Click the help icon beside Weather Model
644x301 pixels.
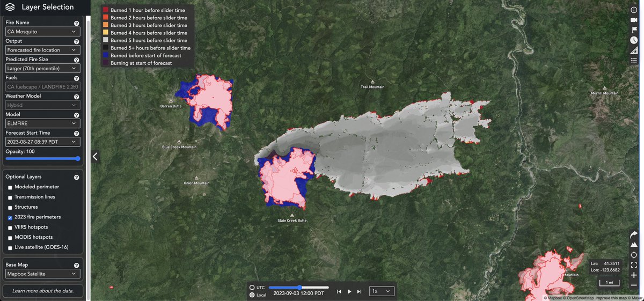coord(76,97)
